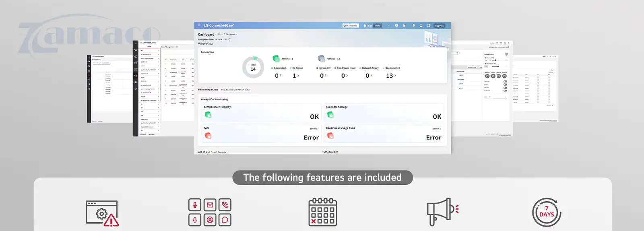This screenshot has height=231, width=644.
Task: Click the Schedule List heading
Action: click(331, 152)
